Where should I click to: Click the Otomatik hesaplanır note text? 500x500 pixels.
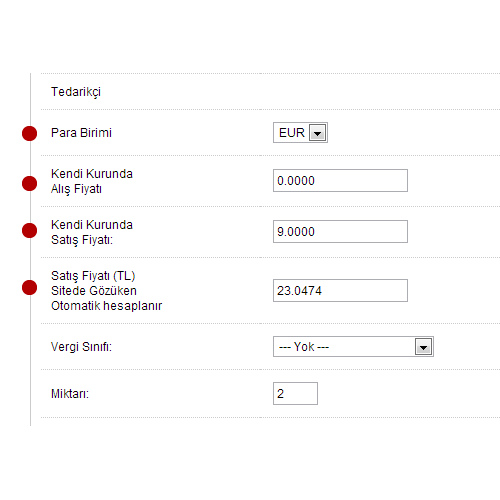tap(106, 306)
